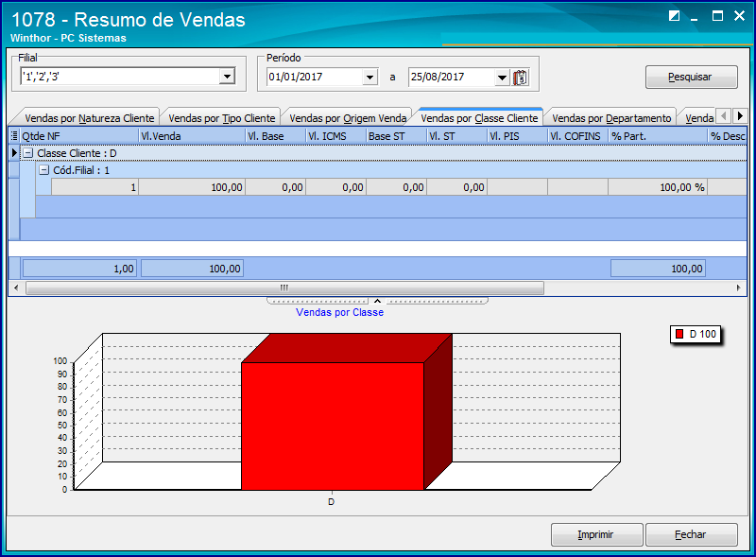Sort by Vl.Venda column header
This screenshot has height=557, width=756.
pos(192,136)
